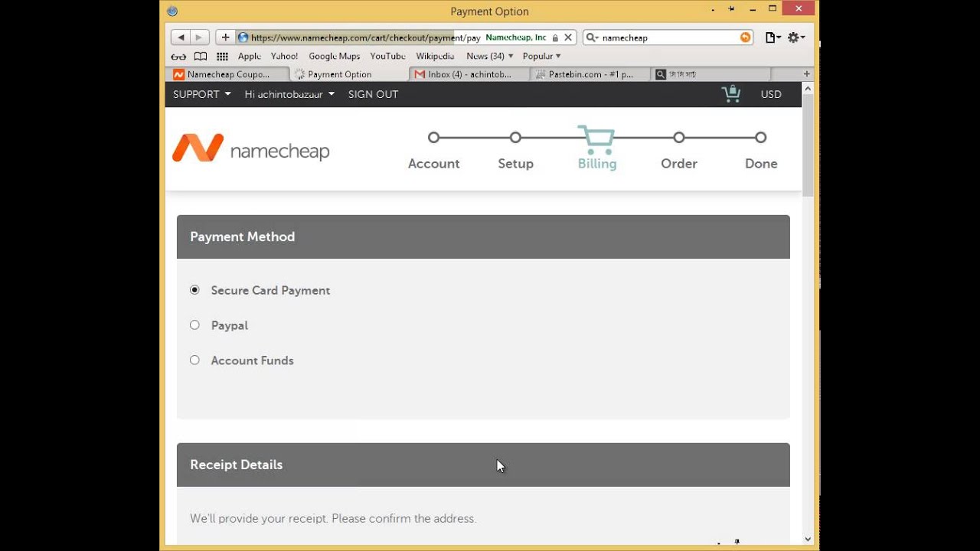Change currency via USD selector
The width and height of the screenshot is (980, 551).
pyautogui.click(x=771, y=94)
